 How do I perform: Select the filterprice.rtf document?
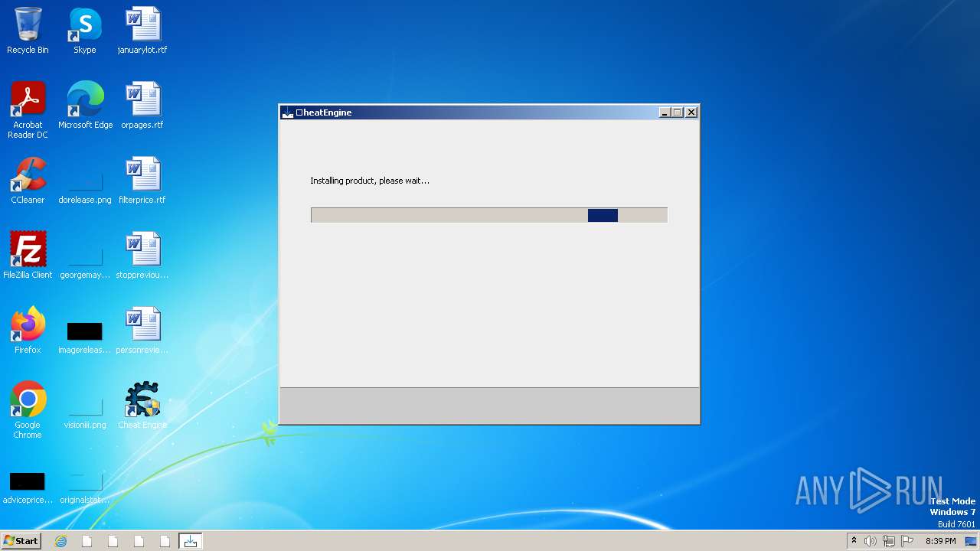(142, 181)
